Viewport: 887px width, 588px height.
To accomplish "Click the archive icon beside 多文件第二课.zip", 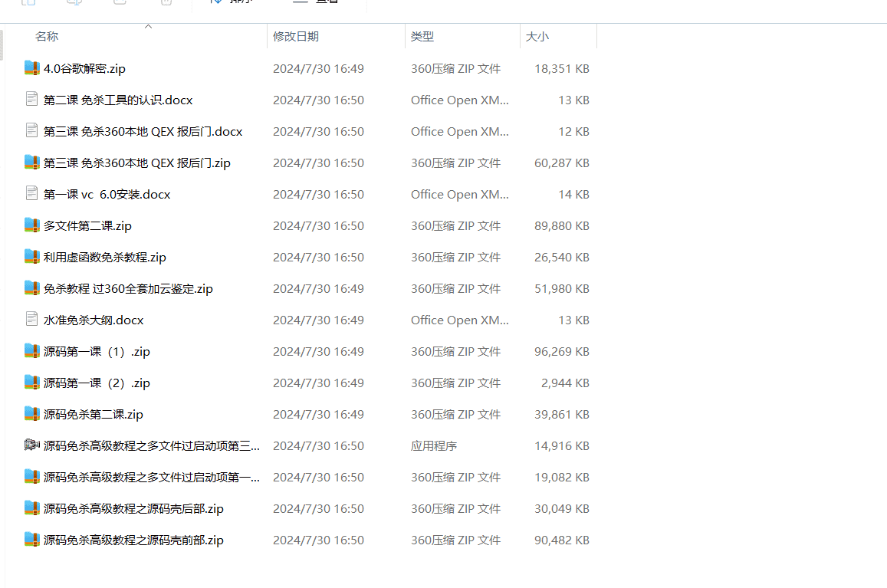I will click(x=31, y=226).
